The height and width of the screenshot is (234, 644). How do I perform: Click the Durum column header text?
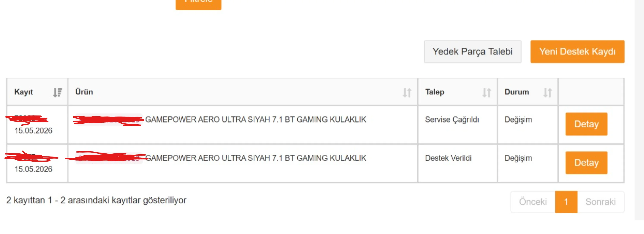517,92
